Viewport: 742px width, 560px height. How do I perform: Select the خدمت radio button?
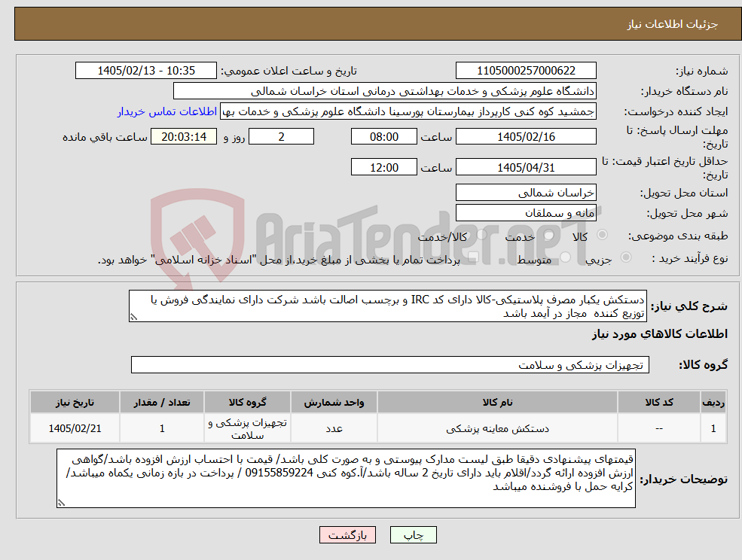pos(549,235)
